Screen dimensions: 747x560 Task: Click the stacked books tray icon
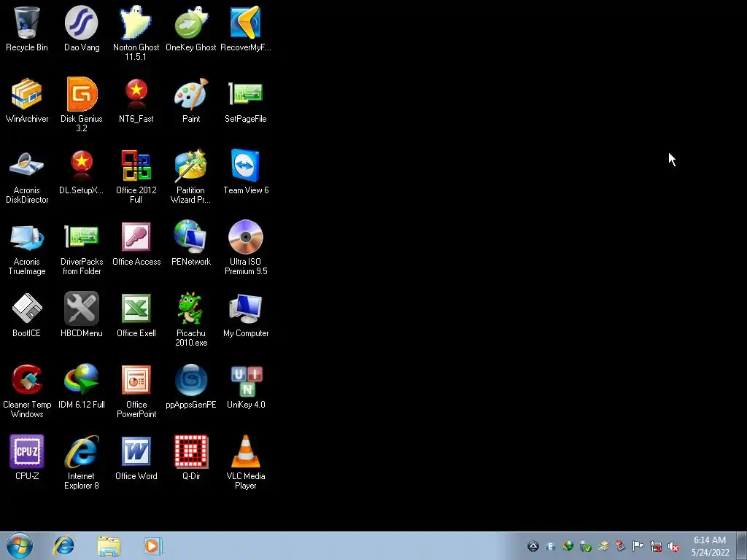(x=603, y=546)
